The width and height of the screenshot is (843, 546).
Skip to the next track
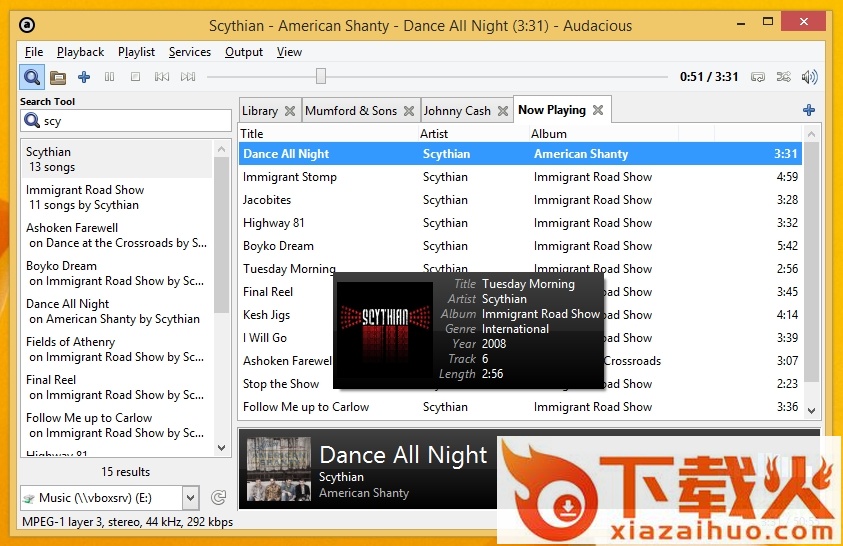[x=188, y=77]
